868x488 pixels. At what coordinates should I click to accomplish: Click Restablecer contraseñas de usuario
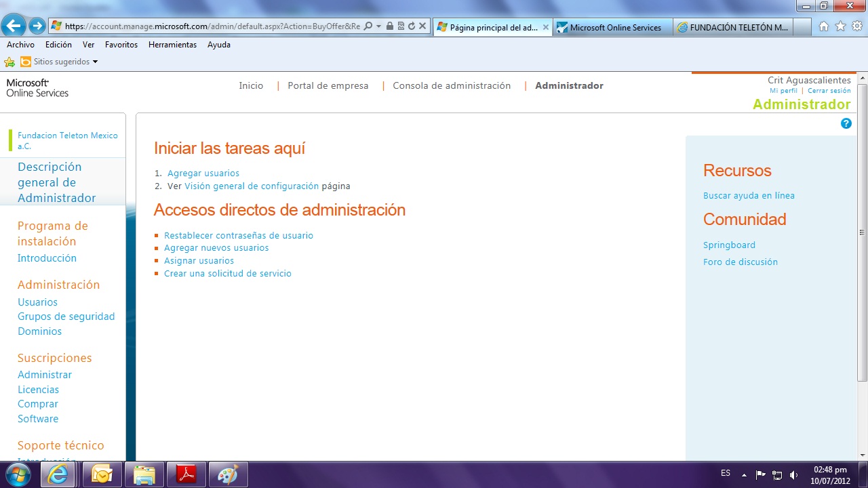click(x=239, y=236)
